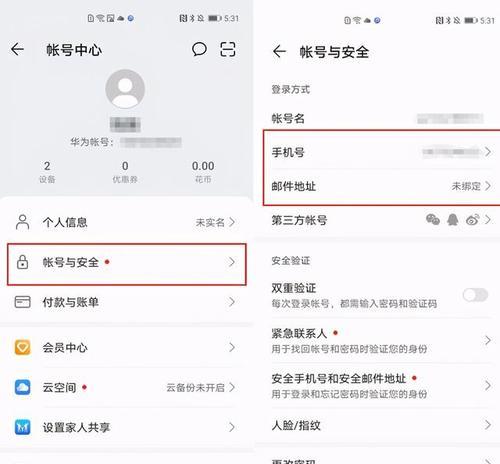Click chevron in 人脸/指纹 row
500x464 pixels.
(x=488, y=425)
